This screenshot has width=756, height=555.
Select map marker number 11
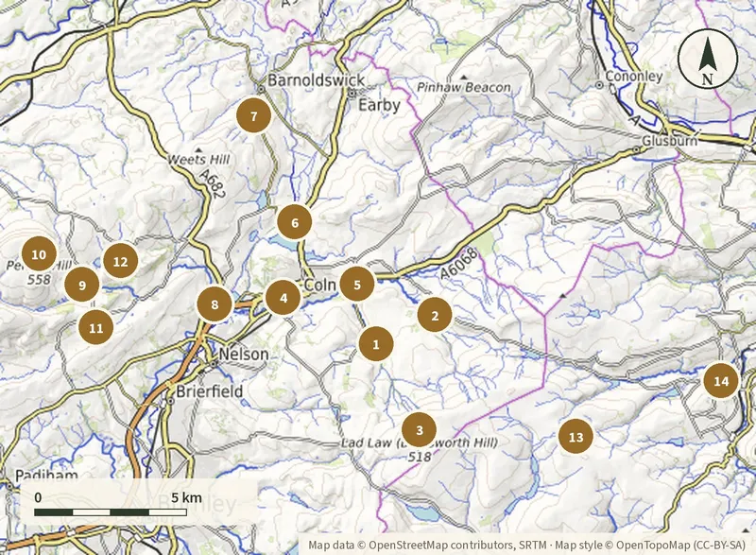(96, 328)
